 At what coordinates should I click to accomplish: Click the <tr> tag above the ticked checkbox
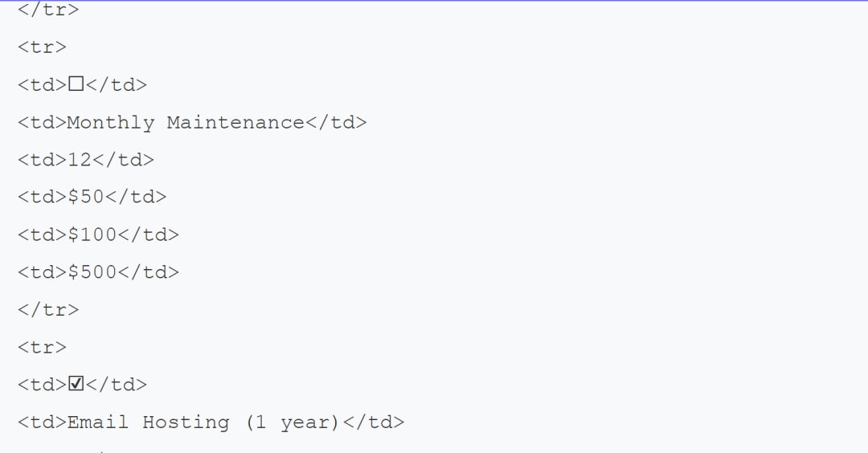pyautogui.click(x=42, y=347)
